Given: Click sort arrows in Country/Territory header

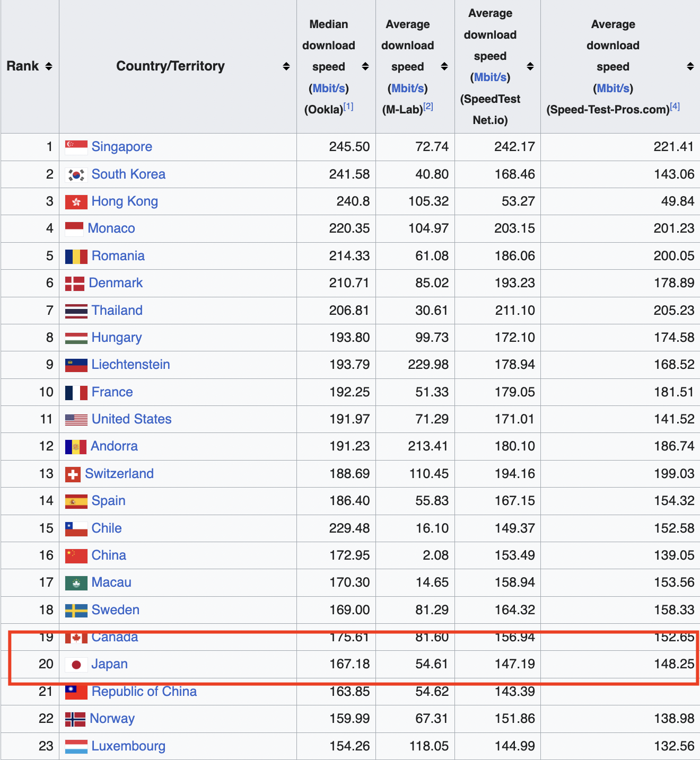Looking at the screenshot, I should [286, 66].
